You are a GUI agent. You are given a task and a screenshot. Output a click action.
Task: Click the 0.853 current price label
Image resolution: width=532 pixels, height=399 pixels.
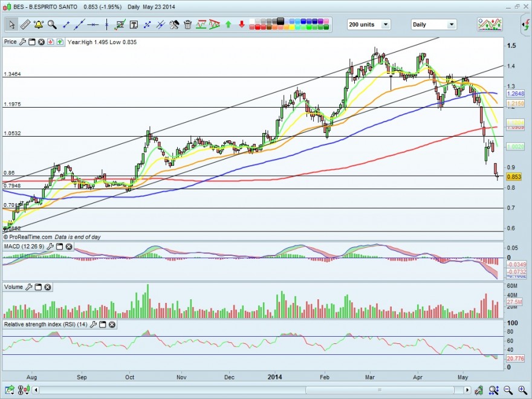[514, 177]
